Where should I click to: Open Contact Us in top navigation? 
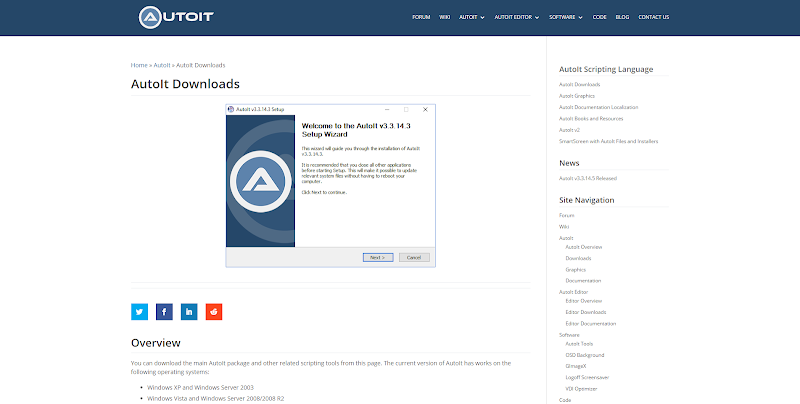[x=654, y=17]
